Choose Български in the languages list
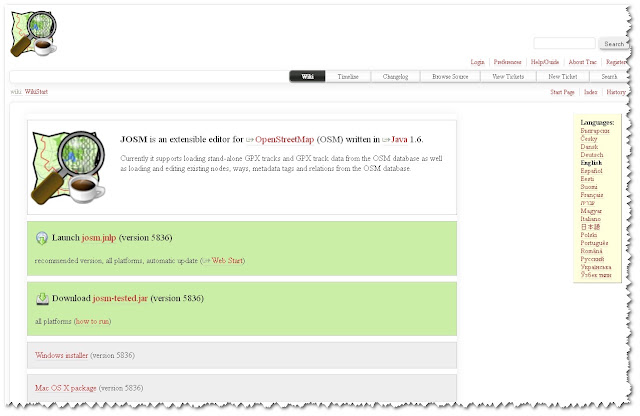Screen dimensions: 640x416 [x=595, y=131]
